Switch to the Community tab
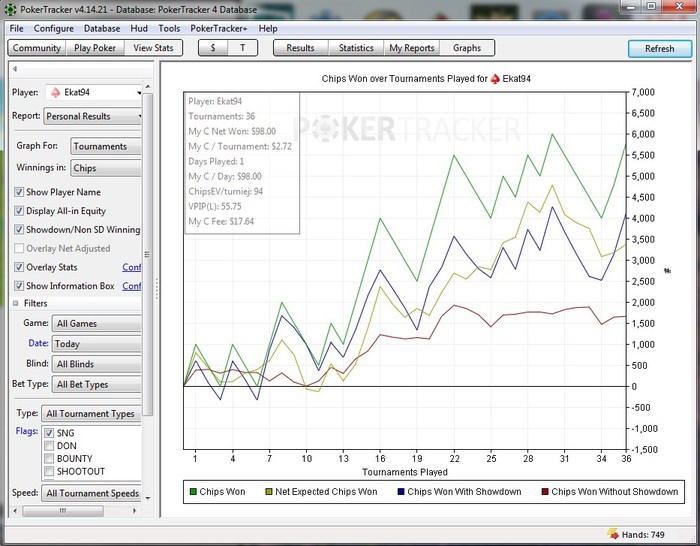700x546 pixels. click(x=37, y=48)
